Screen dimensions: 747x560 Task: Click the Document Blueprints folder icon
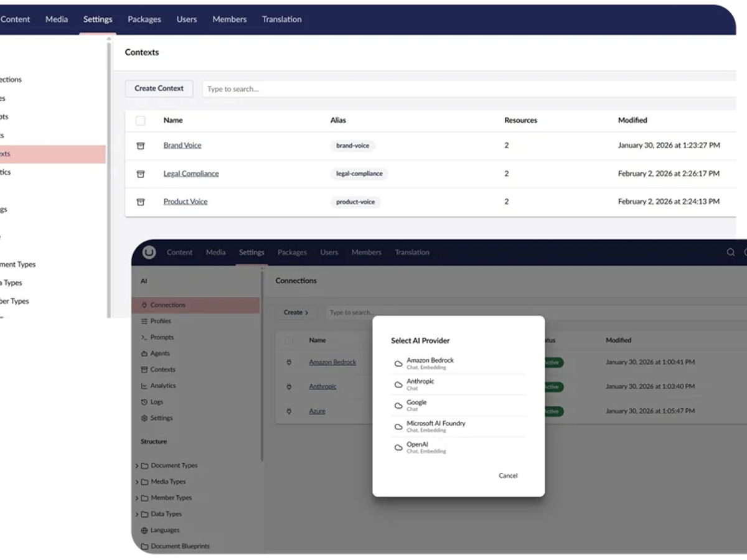(144, 546)
